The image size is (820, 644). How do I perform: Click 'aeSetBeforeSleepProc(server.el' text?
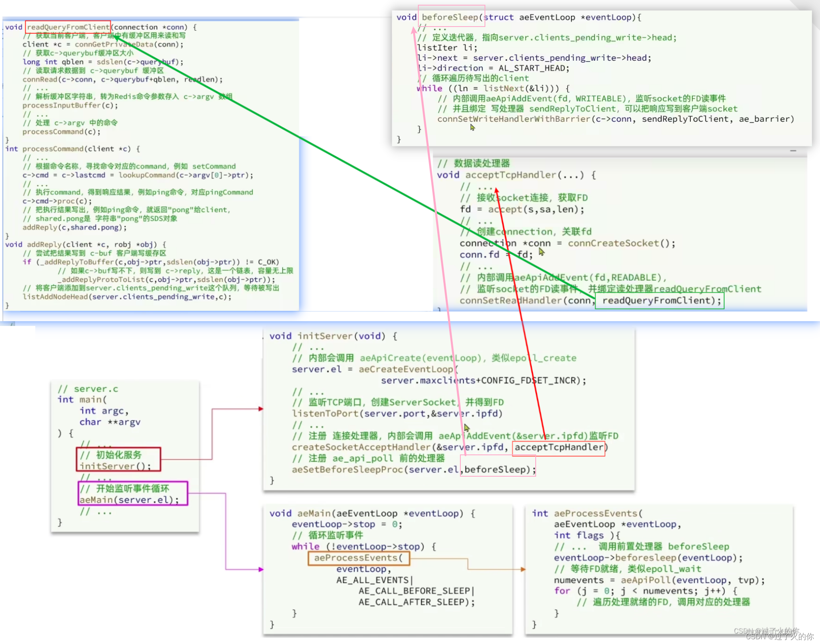tap(375, 470)
